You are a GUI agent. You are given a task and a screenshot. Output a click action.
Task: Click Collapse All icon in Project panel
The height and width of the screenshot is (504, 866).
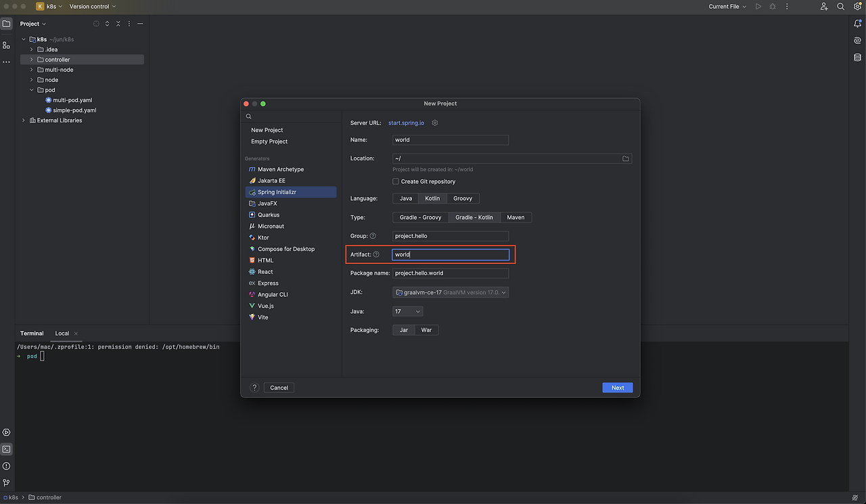click(x=118, y=24)
